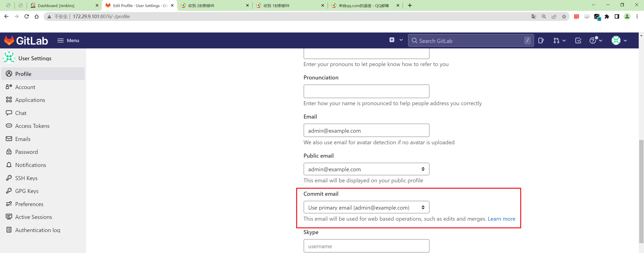This screenshot has height=253, width=644.
Task: Switch to Dashboard [Jenkins] tab
Action: coord(64,5)
